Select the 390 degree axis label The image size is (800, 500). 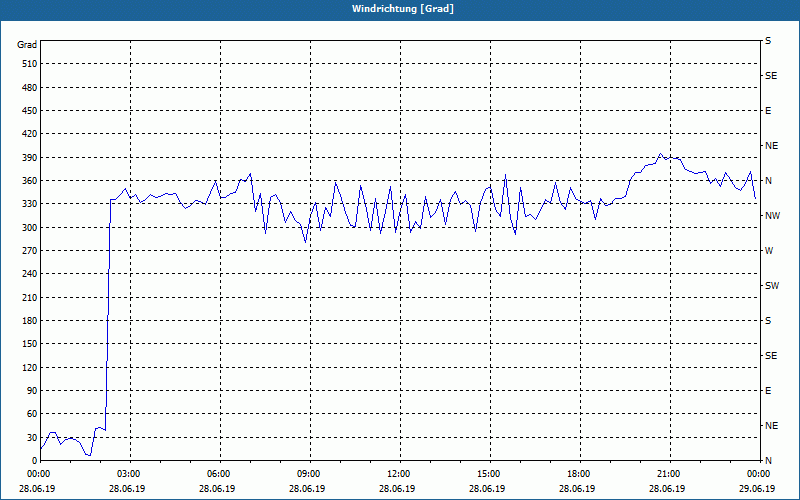(30, 157)
